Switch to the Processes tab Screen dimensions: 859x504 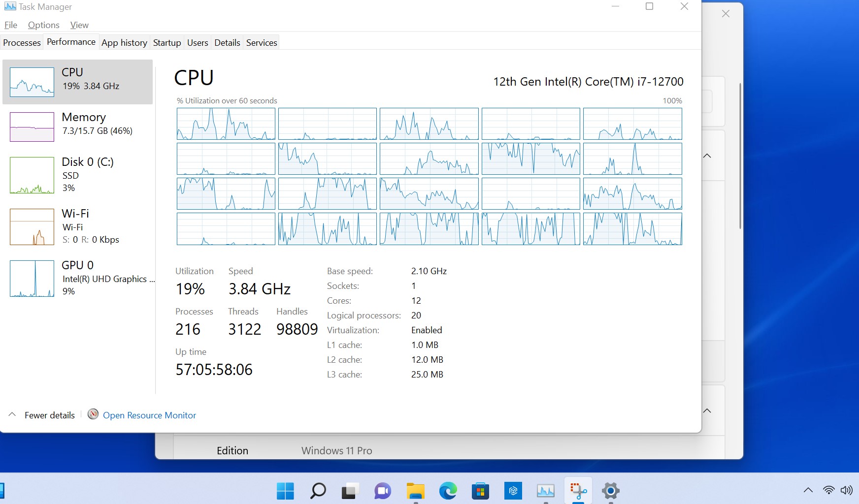click(x=22, y=43)
